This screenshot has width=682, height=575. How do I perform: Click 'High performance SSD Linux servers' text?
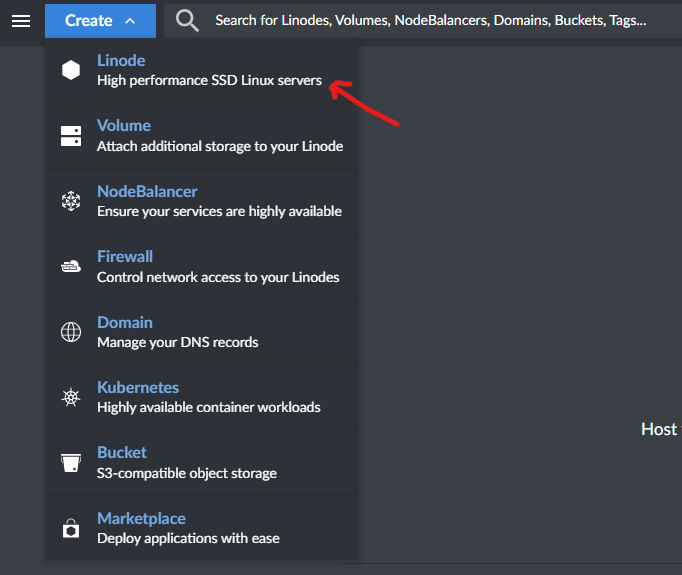209,80
